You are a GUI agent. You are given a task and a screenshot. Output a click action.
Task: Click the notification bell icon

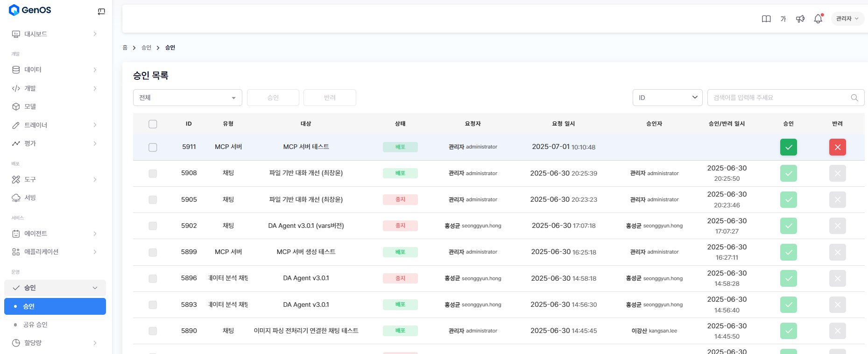tap(818, 19)
